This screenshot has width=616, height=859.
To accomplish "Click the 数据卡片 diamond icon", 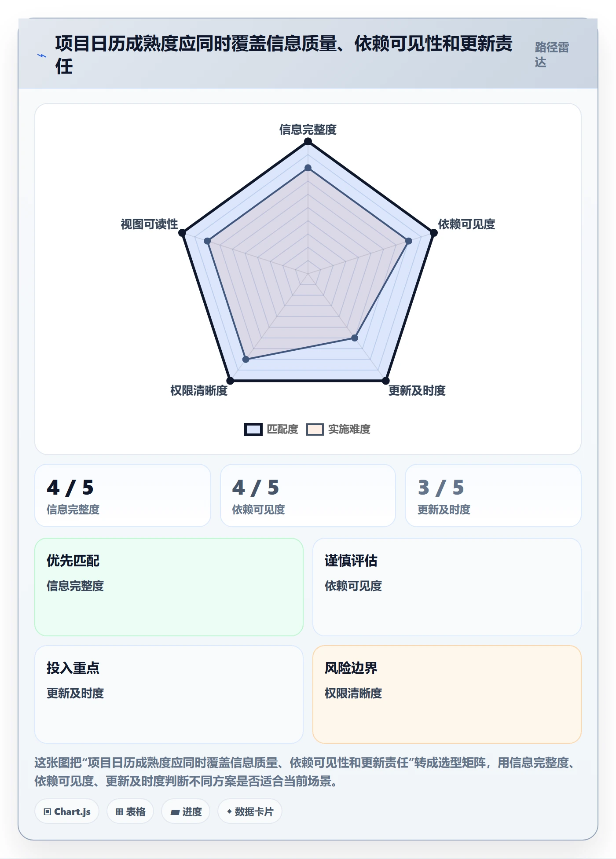I will pyautogui.click(x=229, y=811).
